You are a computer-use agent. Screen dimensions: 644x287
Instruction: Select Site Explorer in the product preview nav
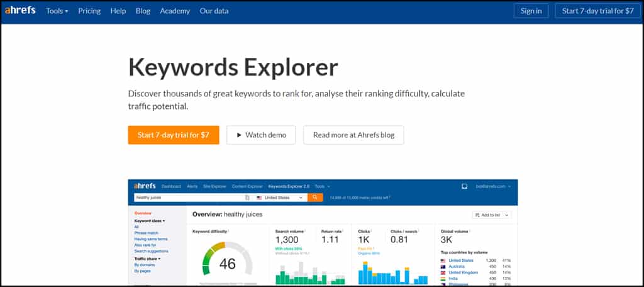click(x=215, y=186)
